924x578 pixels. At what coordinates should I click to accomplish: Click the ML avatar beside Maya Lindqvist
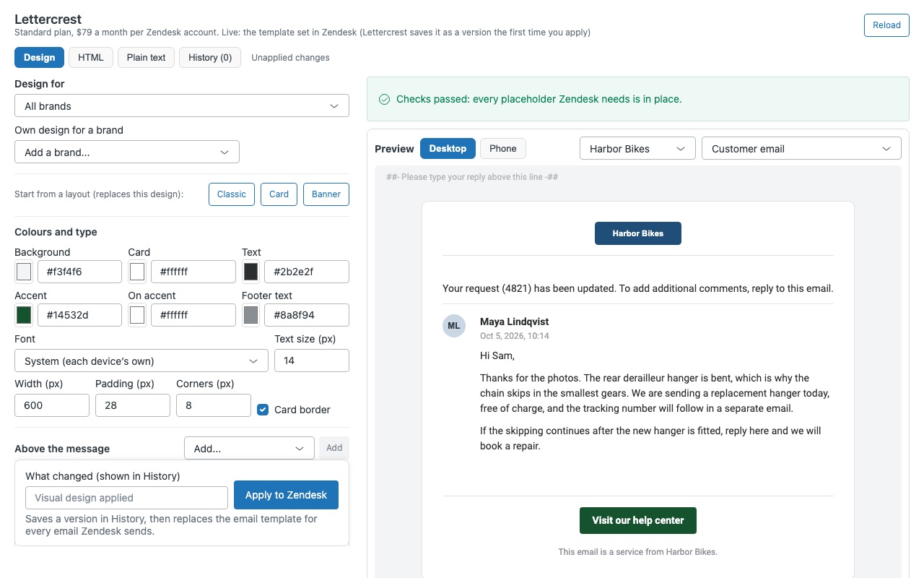[453, 326]
